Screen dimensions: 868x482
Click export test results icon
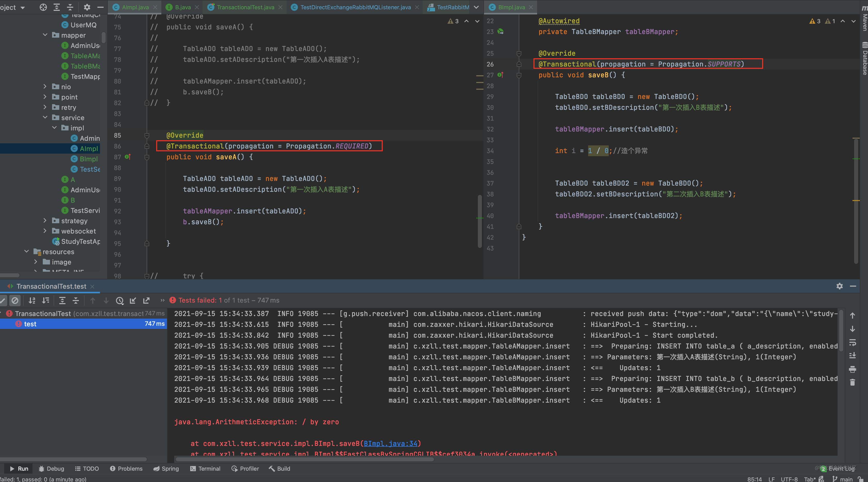coord(146,300)
